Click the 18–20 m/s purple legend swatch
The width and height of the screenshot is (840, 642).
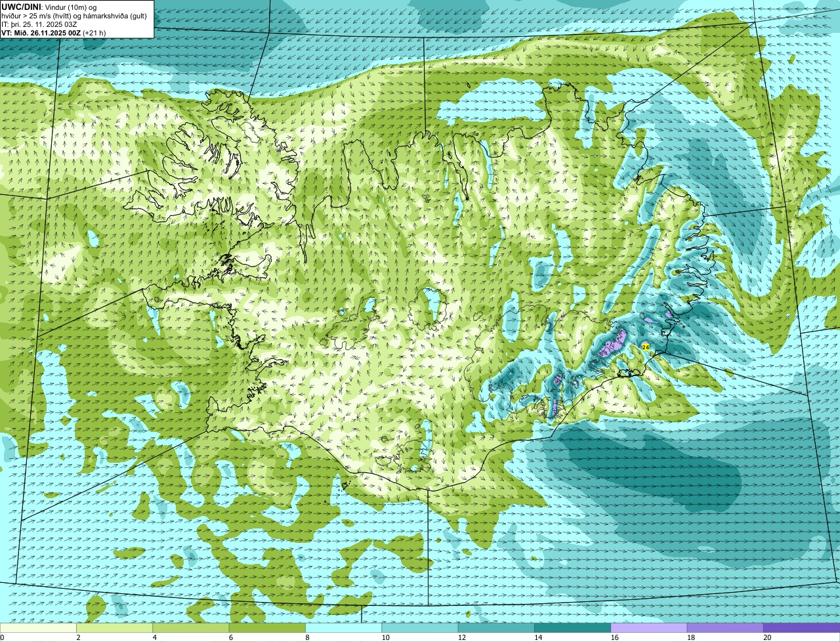click(725, 628)
